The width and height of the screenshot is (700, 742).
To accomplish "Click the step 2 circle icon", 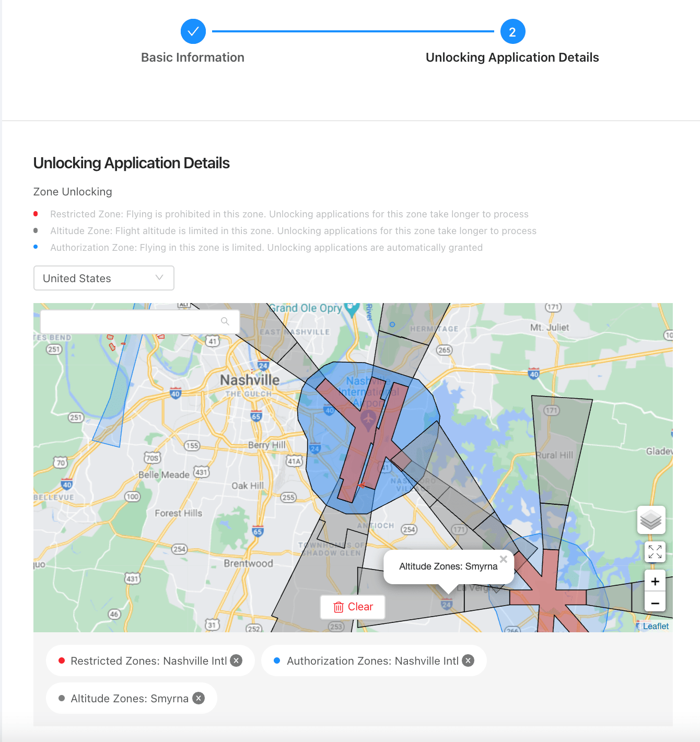I will tap(512, 31).
